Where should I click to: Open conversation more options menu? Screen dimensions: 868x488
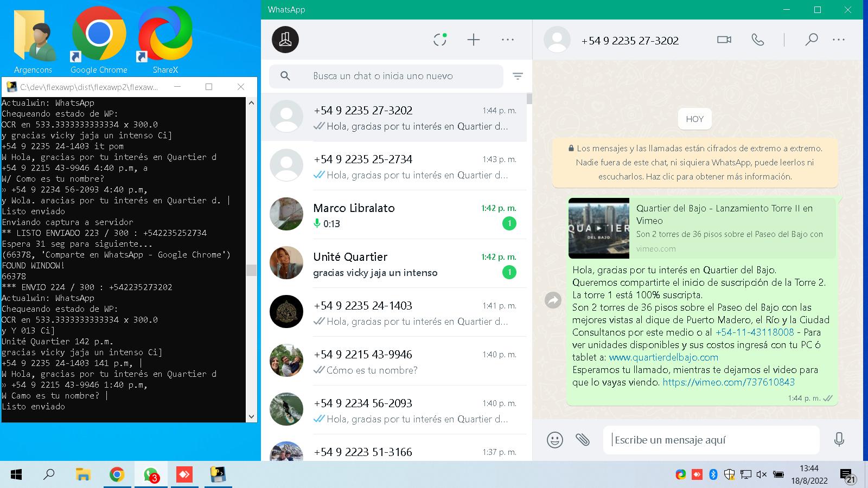[839, 40]
